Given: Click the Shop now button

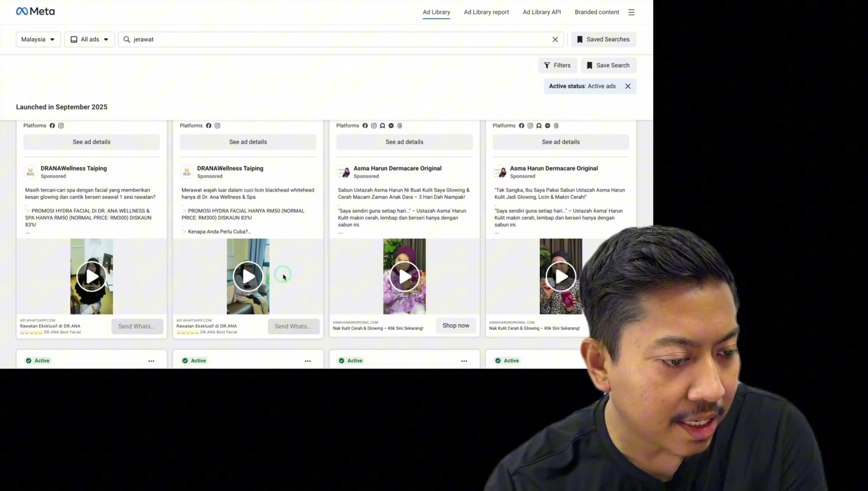Looking at the screenshot, I should (456, 326).
